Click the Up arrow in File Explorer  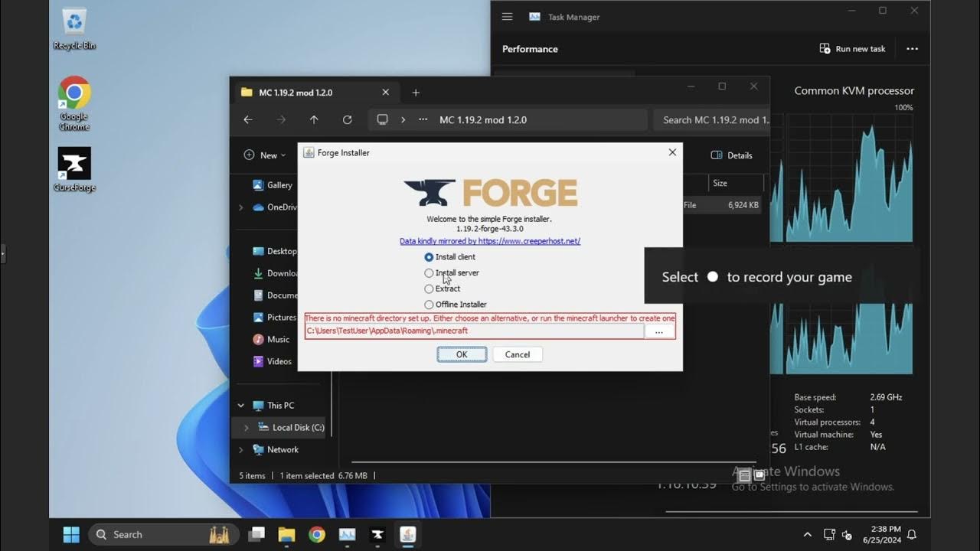(314, 119)
